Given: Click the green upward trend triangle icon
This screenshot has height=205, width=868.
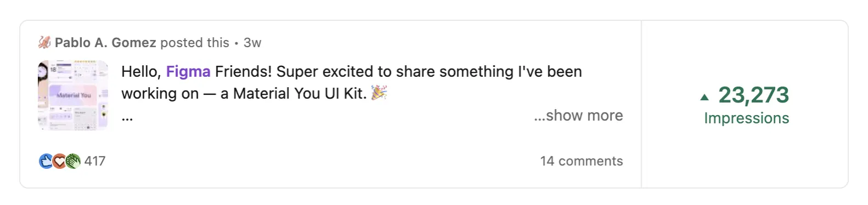Looking at the screenshot, I should coord(705,98).
